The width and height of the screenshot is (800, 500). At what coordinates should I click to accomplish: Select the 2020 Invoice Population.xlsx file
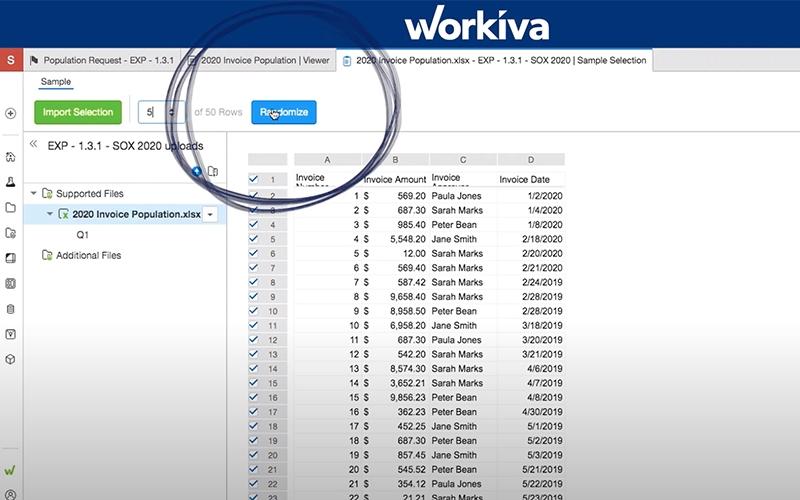tap(136, 214)
